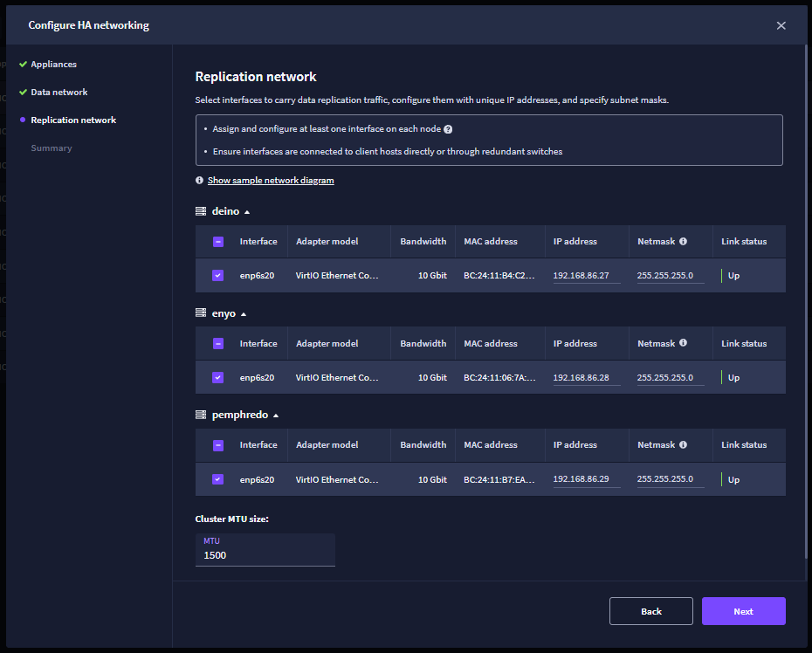The width and height of the screenshot is (812, 653).
Task: Go to the Appliances step
Action: click(x=53, y=65)
